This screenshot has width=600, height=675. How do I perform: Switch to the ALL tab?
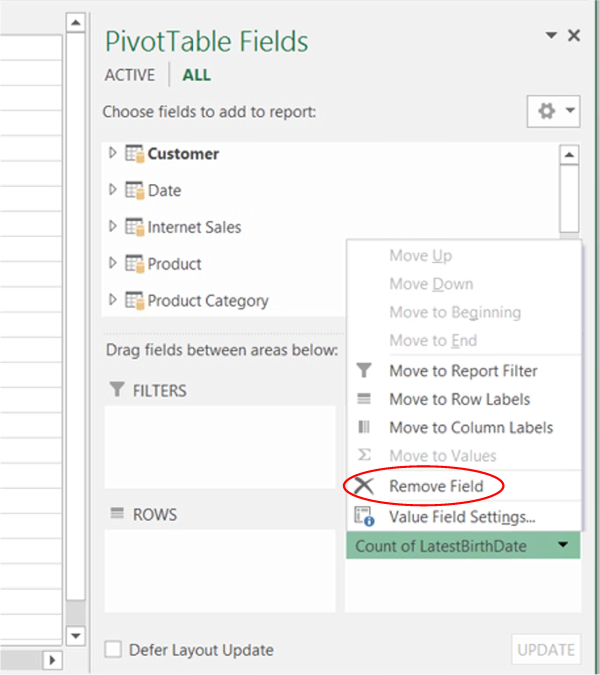(197, 75)
